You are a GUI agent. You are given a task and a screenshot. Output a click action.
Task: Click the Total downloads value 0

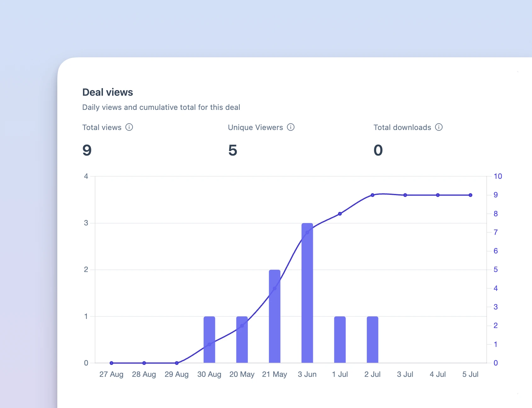tap(378, 150)
